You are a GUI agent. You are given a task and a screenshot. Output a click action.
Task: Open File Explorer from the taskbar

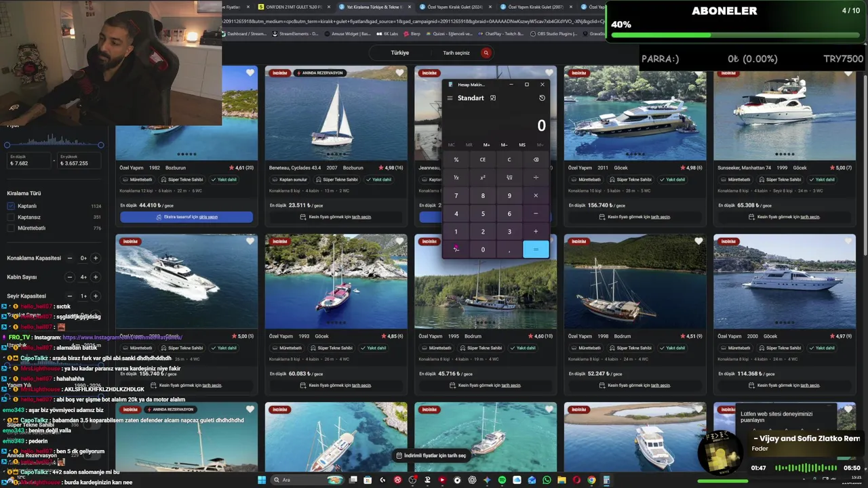pyautogui.click(x=561, y=480)
